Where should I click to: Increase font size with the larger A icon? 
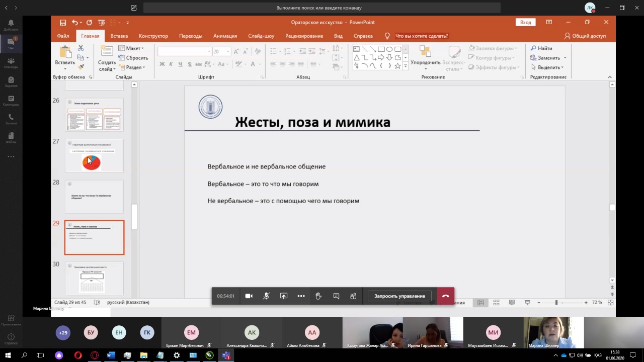(237, 52)
